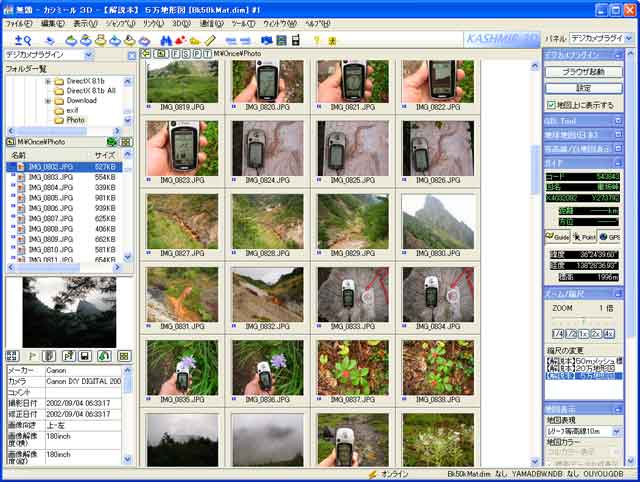Select the GPS button in guide panel
The height and width of the screenshot is (482, 640).
(609, 237)
